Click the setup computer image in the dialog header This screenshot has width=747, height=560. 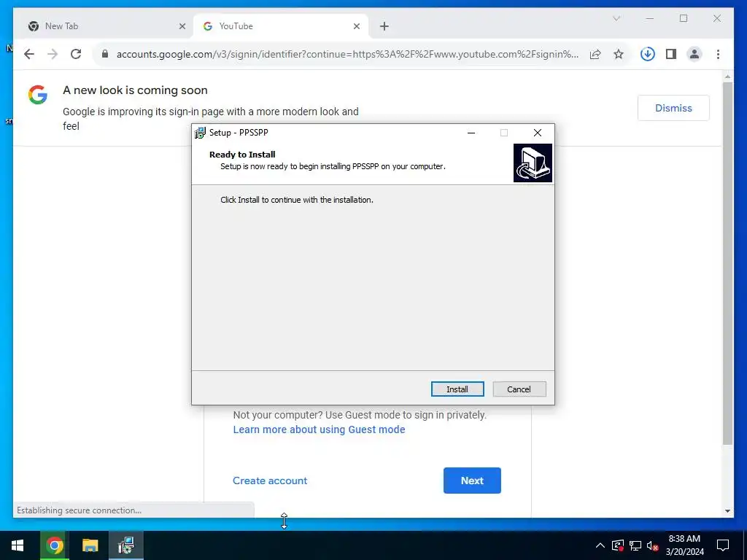pyautogui.click(x=533, y=163)
